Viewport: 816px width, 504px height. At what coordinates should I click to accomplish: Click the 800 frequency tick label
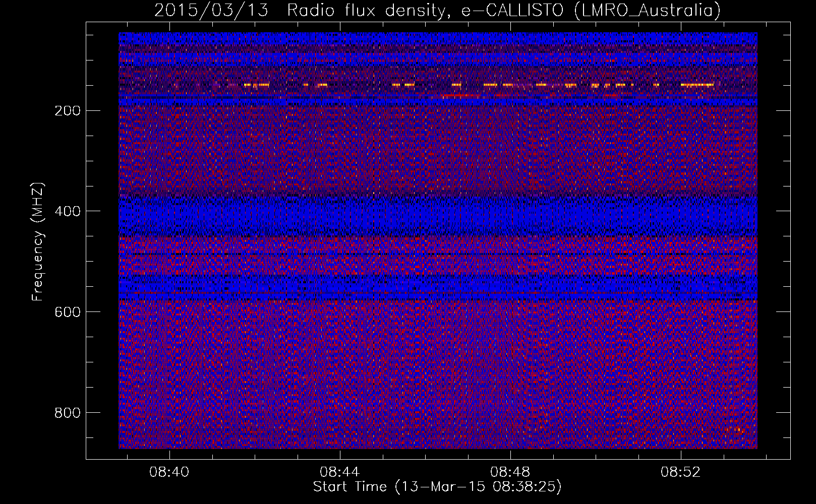tap(67, 413)
